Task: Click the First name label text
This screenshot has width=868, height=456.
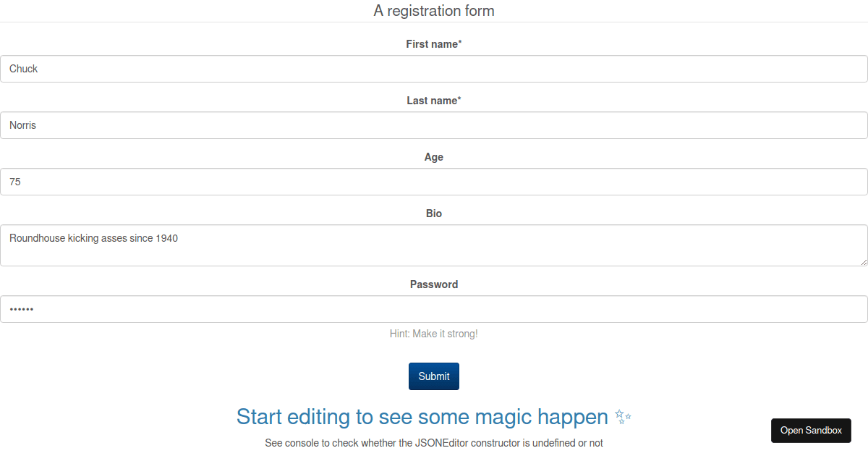Action: click(x=431, y=44)
